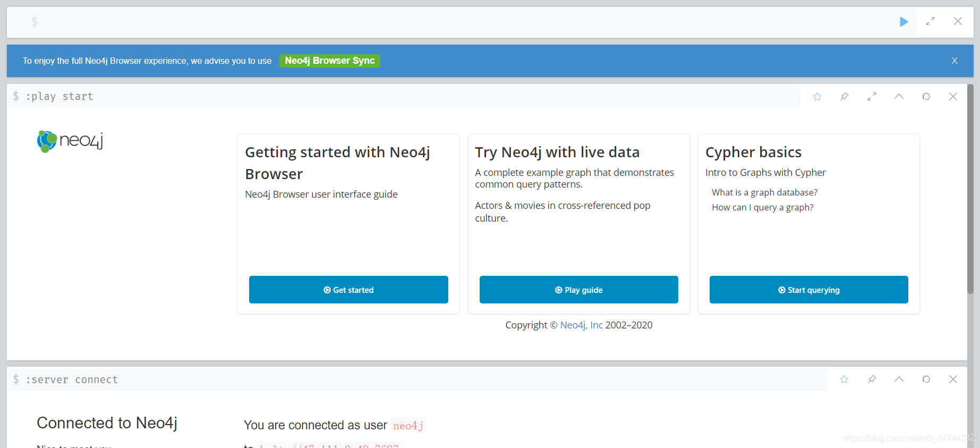Collapse the :play start frame
Viewport: 980px width, 448px height.
click(899, 96)
